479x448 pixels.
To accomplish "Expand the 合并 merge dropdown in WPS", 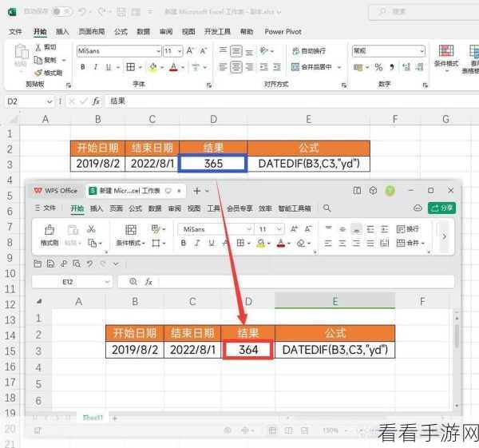I will point(423,244).
